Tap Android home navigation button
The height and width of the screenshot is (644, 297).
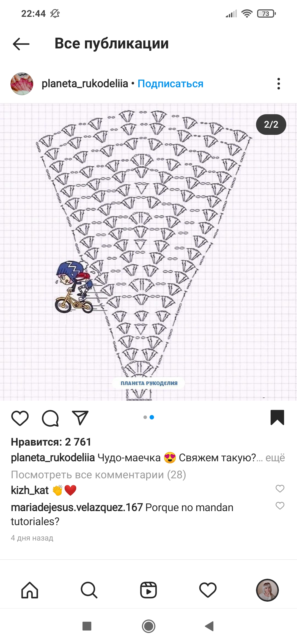point(148,626)
